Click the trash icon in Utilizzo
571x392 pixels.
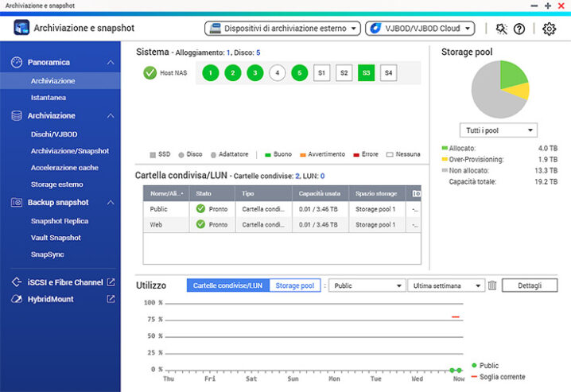(492, 285)
